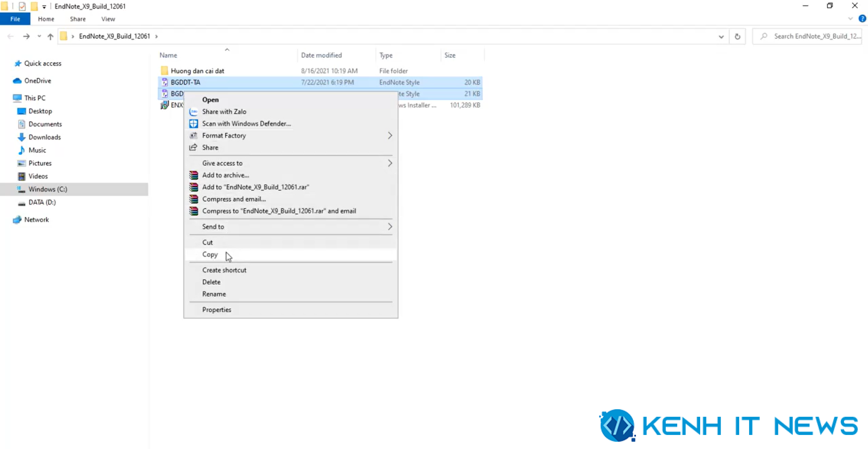
Task: Click the Huong dan cai dat folder icon
Action: [164, 71]
